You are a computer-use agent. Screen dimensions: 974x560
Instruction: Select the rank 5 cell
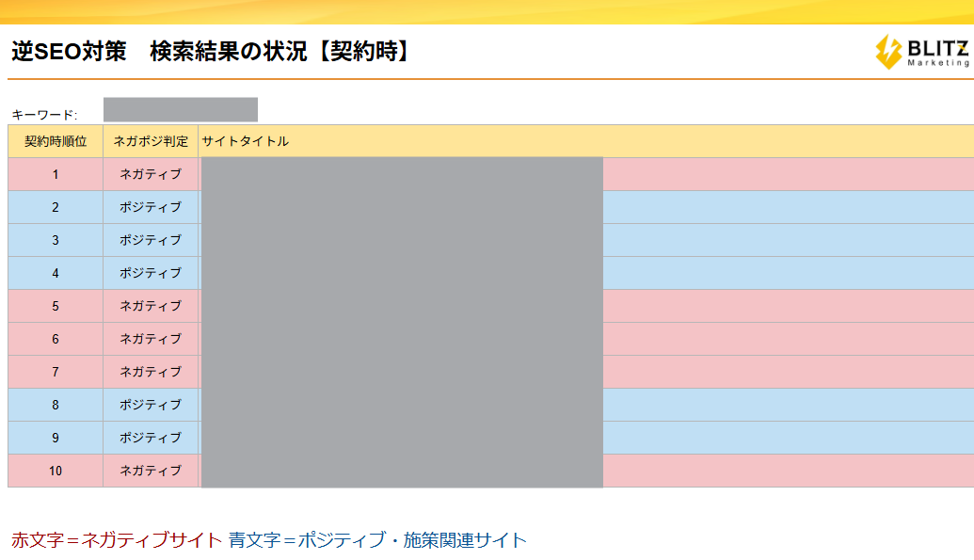pos(56,306)
